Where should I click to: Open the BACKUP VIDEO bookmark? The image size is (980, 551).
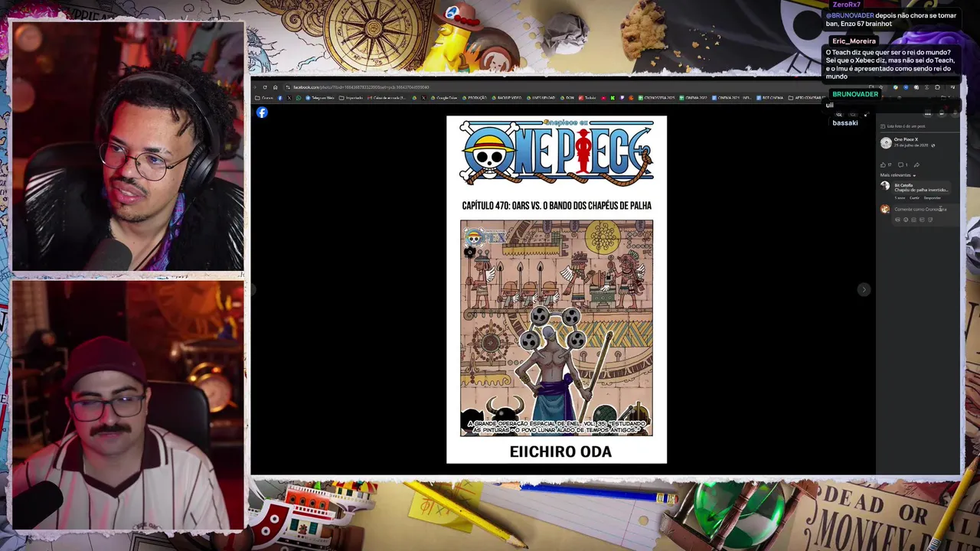click(x=507, y=98)
